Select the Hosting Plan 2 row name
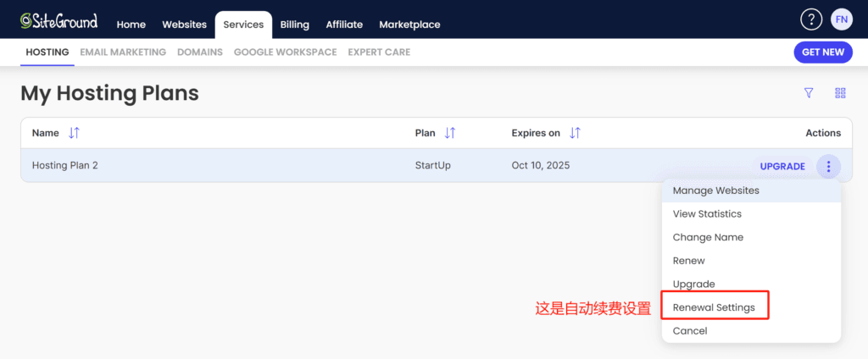This screenshot has height=359, width=868. pyautogui.click(x=64, y=166)
